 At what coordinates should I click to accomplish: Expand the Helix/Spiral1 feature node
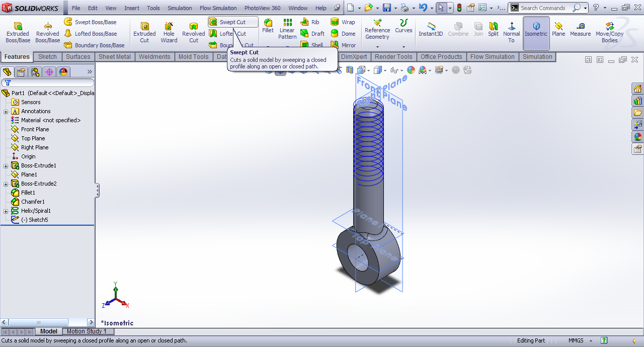[x=6, y=211]
